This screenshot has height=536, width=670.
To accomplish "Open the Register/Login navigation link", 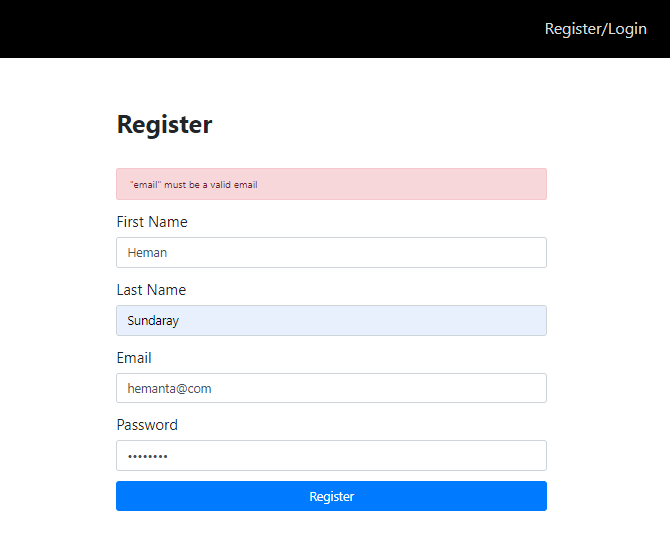I will point(595,29).
